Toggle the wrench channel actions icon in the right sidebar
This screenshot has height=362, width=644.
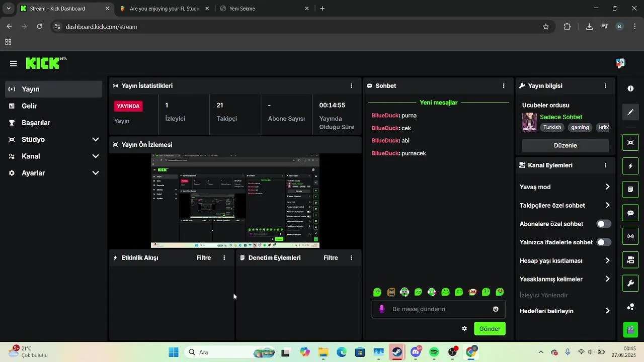click(x=630, y=284)
